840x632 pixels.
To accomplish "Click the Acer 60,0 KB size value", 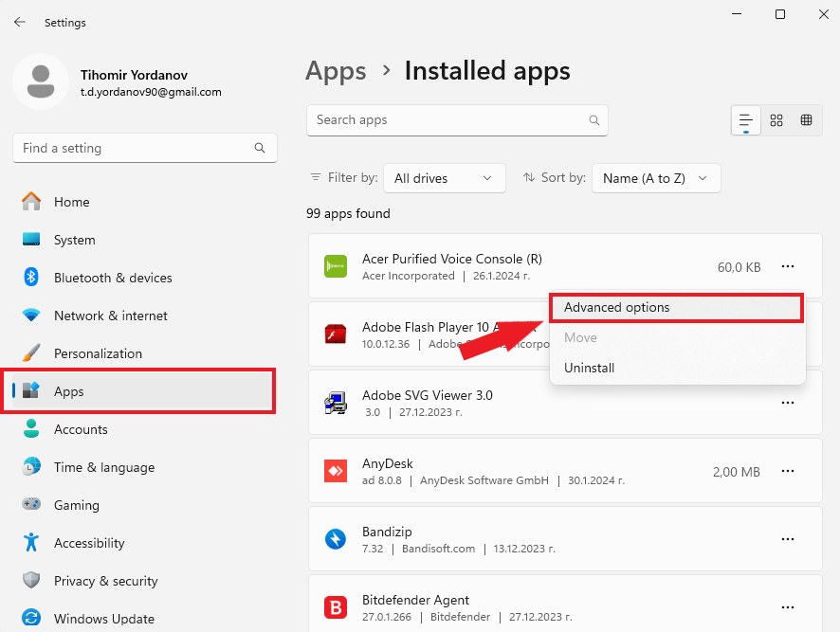I will (739, 267).
